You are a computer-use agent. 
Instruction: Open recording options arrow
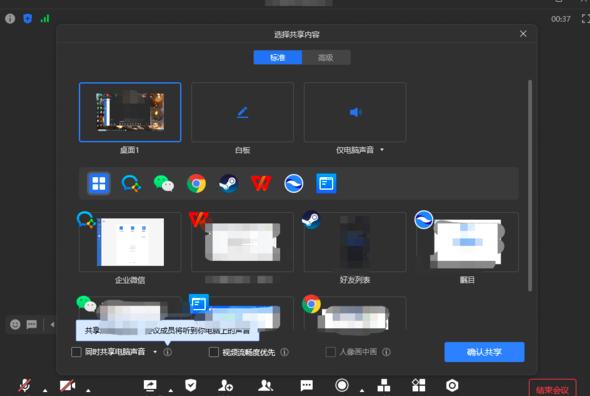tap(362, 390)
